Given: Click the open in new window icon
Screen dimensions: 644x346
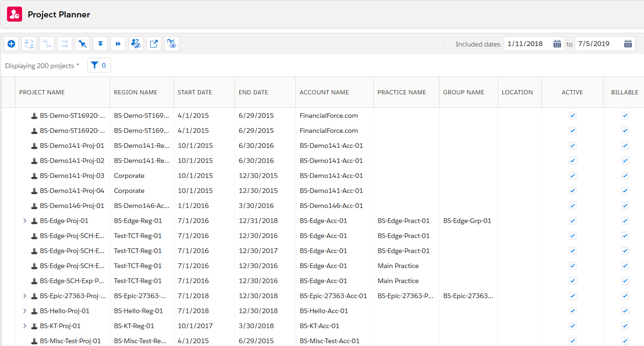Looking at the screenshot, I should click(154, 44).
